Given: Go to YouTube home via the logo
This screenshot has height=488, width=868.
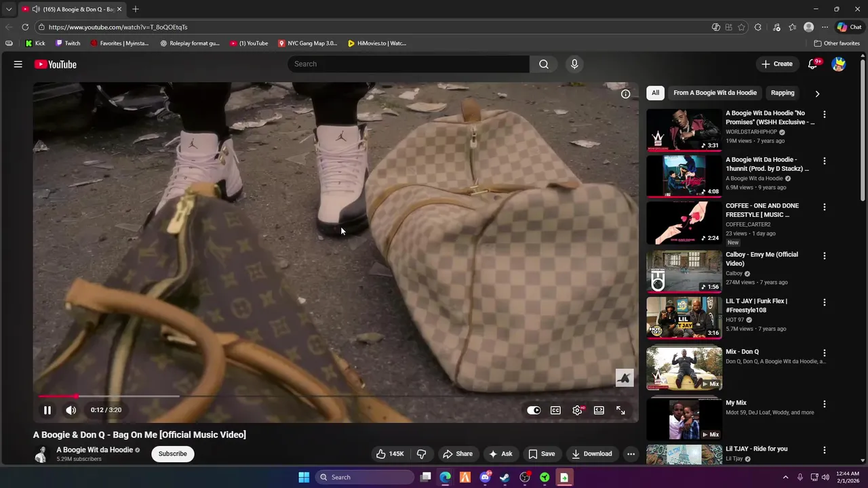Looking at the screenshot, I should [56, 64].
